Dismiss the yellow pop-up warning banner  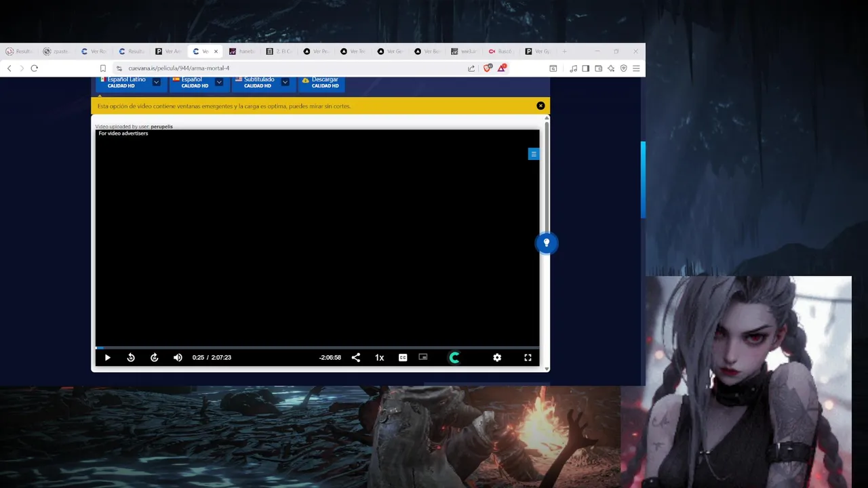coord(540,106)
